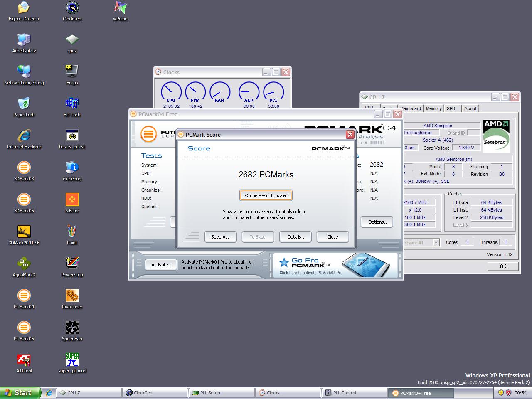Click the 2682 PCMarks score text
The image size is (532, 399).
click(x=266, y=175)
